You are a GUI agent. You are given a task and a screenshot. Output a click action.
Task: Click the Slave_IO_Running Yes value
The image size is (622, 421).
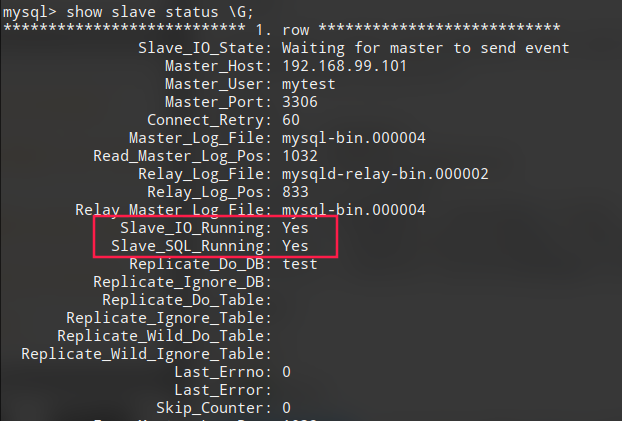tap(295, 228)
